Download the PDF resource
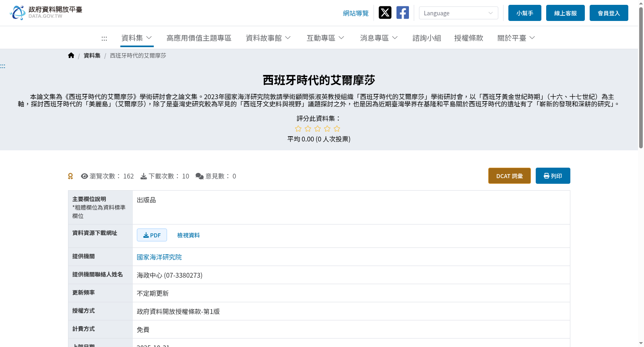The height and width of the screenshot is (347, 644). pos(152,235)
